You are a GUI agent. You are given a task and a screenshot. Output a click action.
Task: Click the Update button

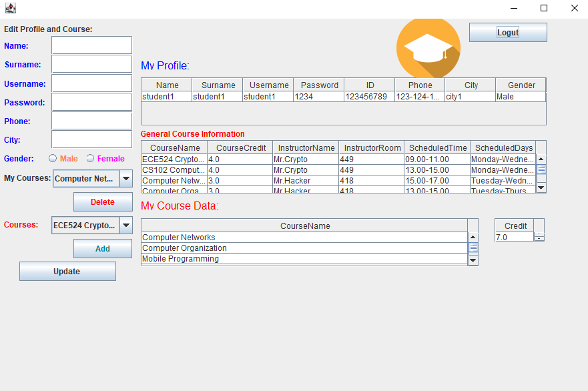(67, 271)
